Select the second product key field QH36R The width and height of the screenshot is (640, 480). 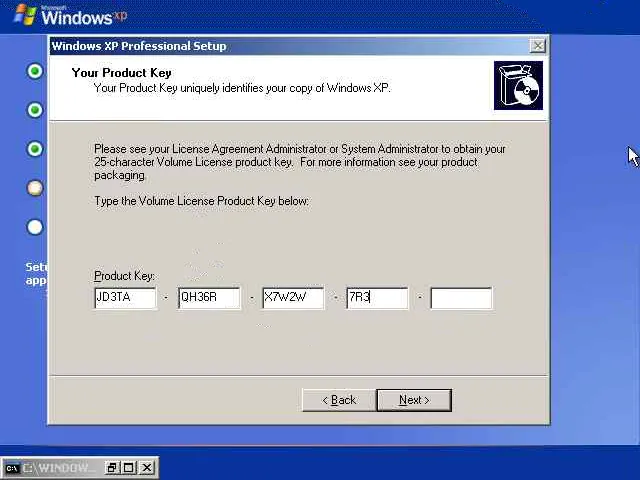point(209,298)
